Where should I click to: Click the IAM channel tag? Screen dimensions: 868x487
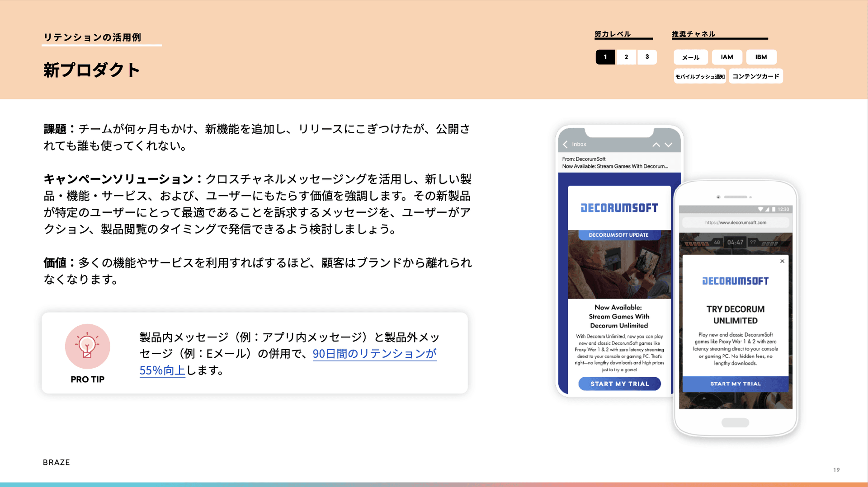(726, 57)
